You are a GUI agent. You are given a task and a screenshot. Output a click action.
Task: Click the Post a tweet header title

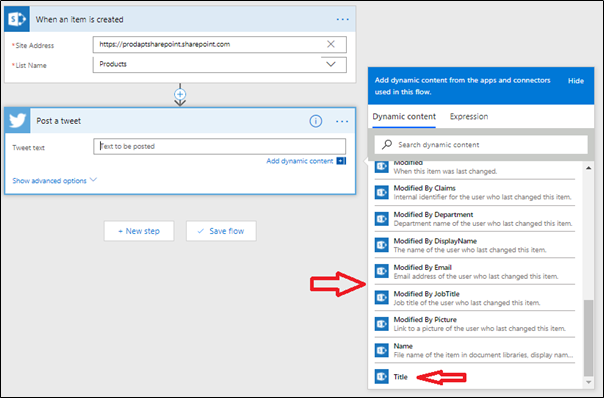(x=59, y=121)
